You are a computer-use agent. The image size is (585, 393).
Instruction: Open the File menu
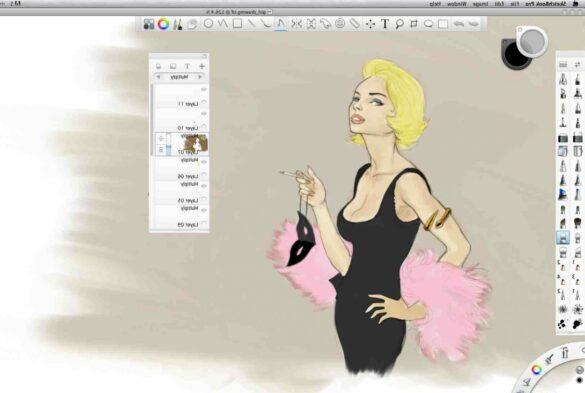(x=514, y=4)
